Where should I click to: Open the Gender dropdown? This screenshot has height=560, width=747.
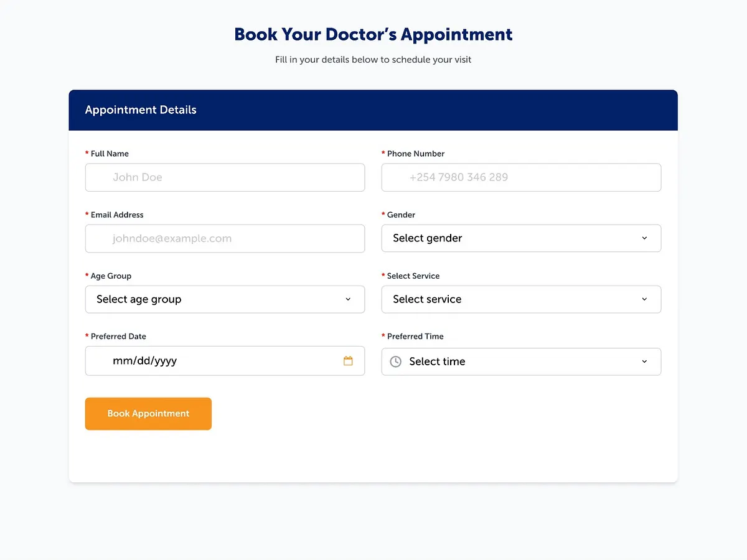coord(521,238)
